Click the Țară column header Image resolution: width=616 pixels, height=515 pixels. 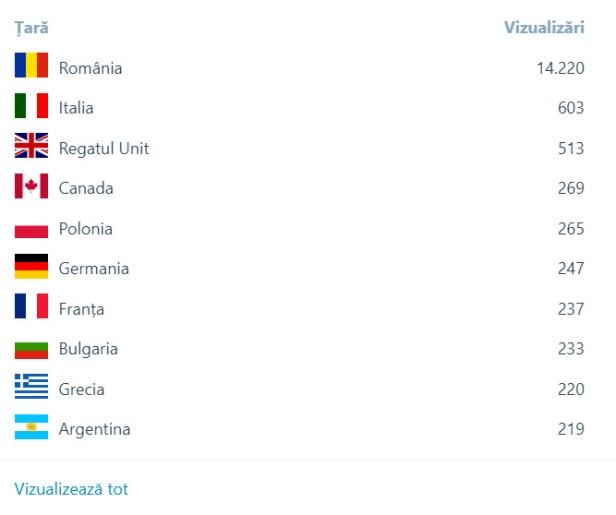pos(31,28)
